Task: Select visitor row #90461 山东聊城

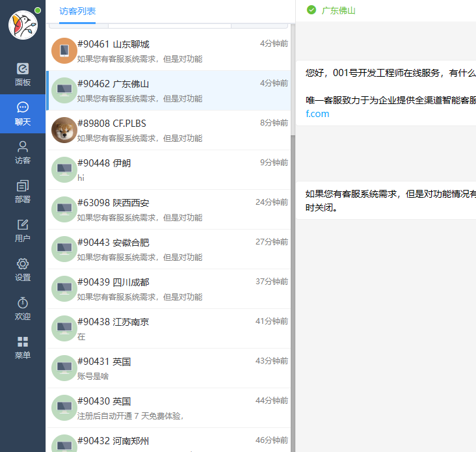Action: [x=168, y=51]
